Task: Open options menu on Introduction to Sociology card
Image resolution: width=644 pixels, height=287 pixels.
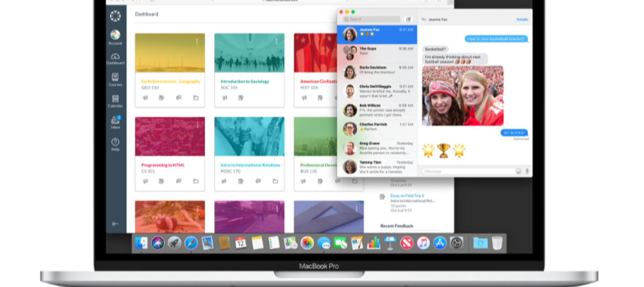Action: click(x=276, y=41)
